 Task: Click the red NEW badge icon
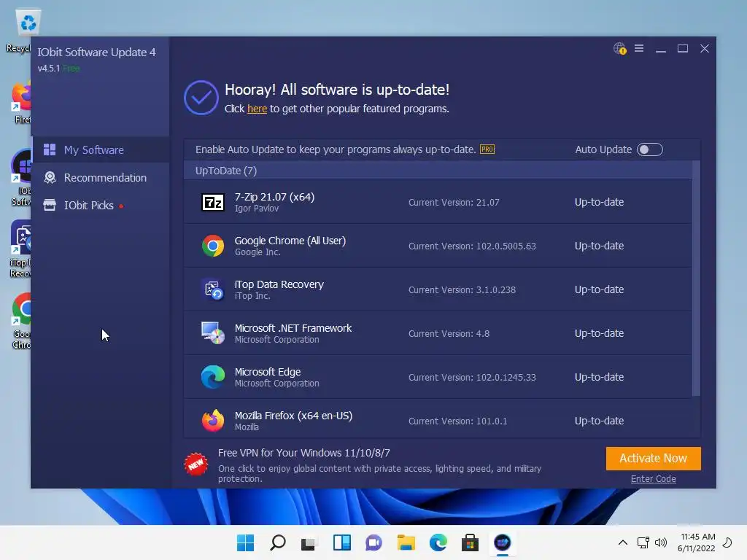[x=196, y=464]
